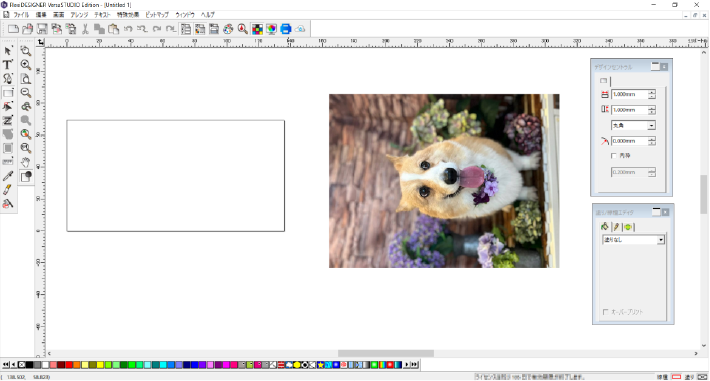The image size is (710, 381).
Task: Click the Copy icon in the toolbar
Action: (x=99, y=29)
